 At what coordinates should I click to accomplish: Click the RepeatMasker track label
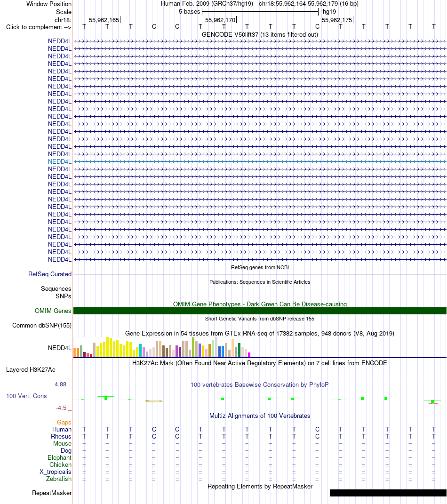point(52,493)
